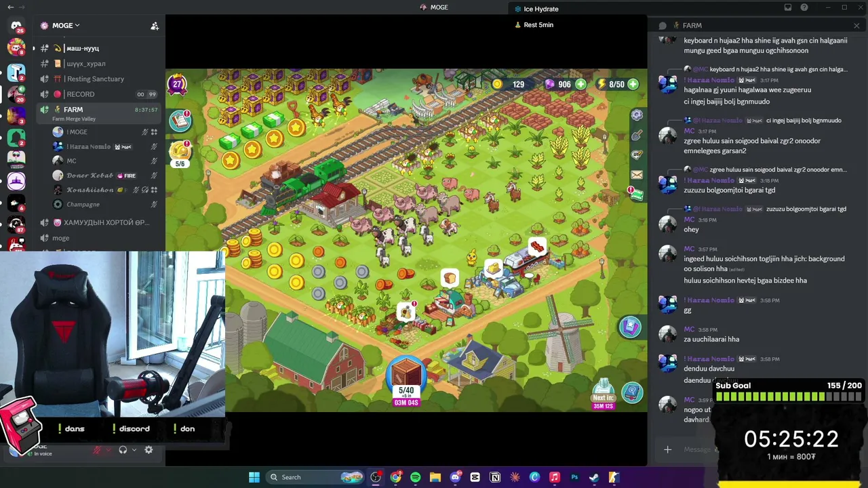Open the маш-нууц text channel

(x=98, y=48)
